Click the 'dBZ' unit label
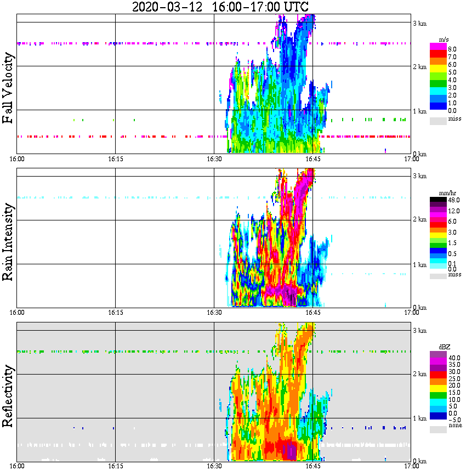 pyautogui.click(x=445, y=347)
